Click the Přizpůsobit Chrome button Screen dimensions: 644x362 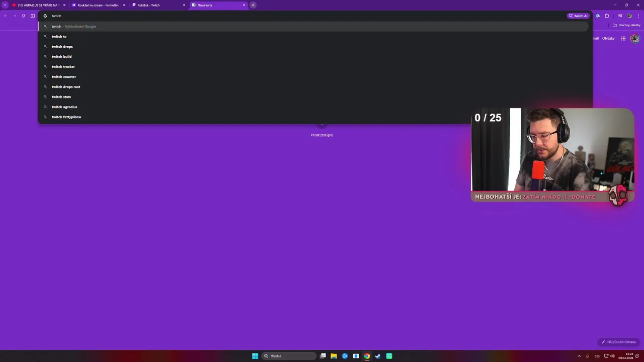618,342
